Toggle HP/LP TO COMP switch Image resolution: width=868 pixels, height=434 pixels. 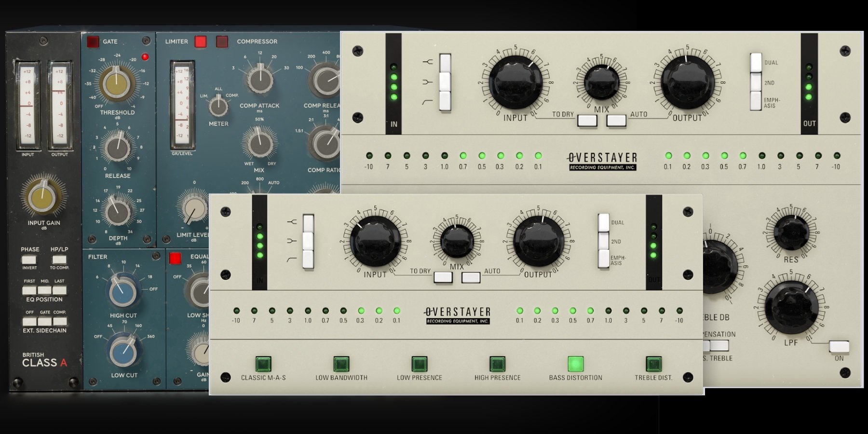pos(59,259)
